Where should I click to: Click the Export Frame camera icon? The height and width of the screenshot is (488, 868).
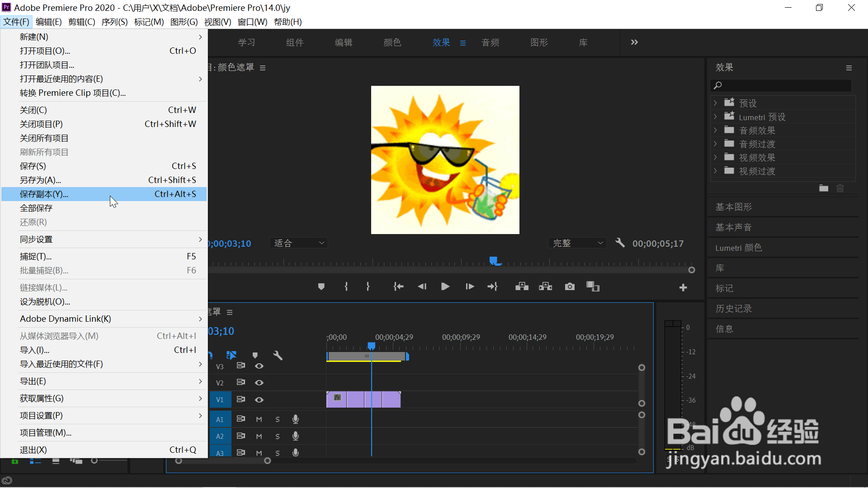(570, 286)
